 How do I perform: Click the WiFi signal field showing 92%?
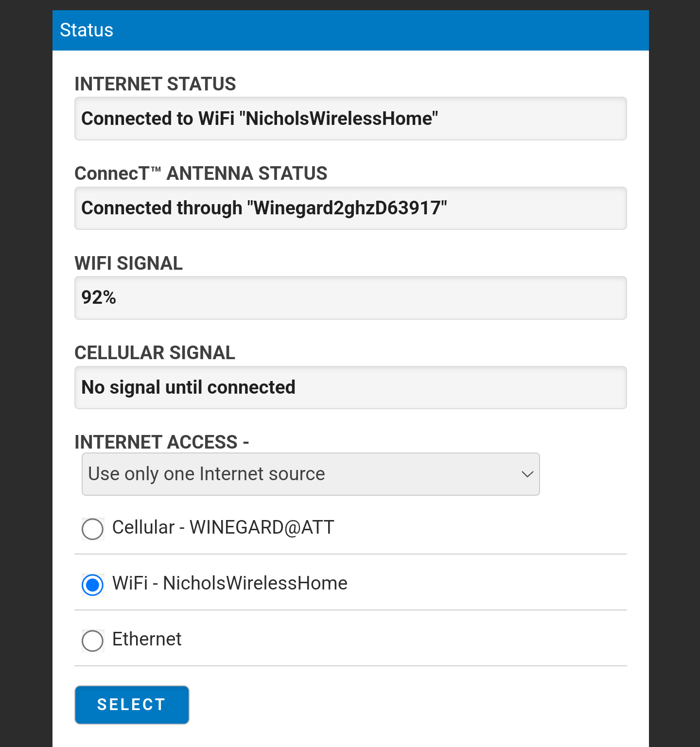350,298
